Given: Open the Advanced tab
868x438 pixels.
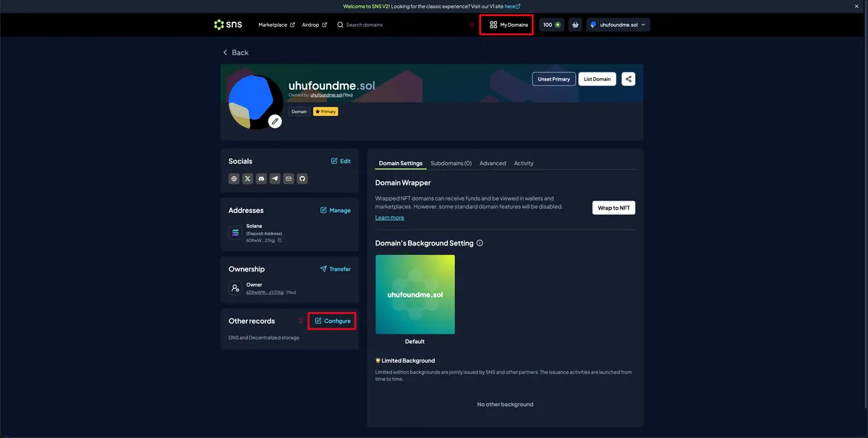Looking at the screenshot, I should coord(493,164).
